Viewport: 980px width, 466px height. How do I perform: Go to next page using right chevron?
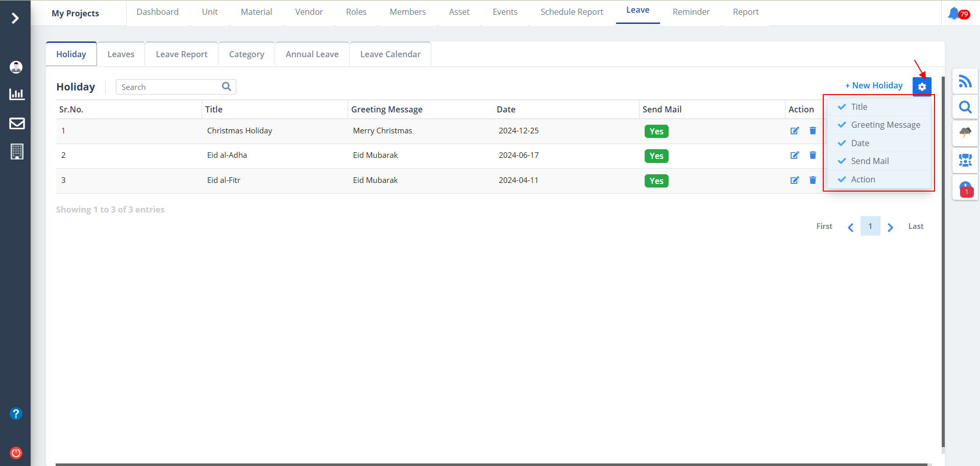890,227
